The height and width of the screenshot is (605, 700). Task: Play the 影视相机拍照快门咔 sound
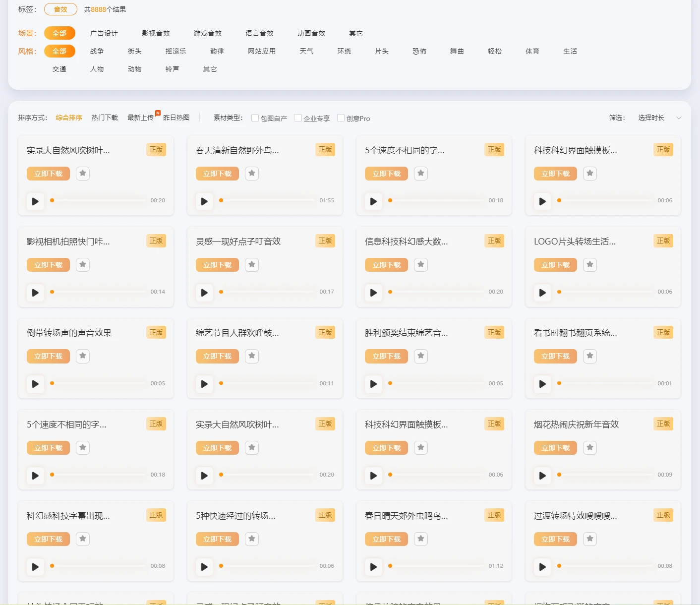pos(35,293)
